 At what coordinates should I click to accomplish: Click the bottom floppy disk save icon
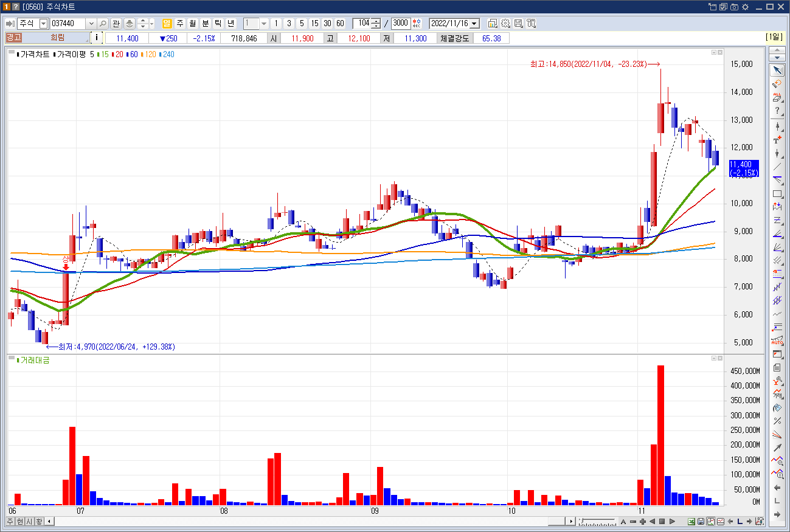[701, 522]
